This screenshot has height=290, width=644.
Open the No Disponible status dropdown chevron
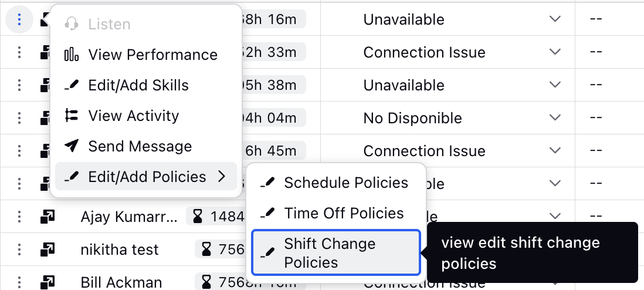point(555,117)
